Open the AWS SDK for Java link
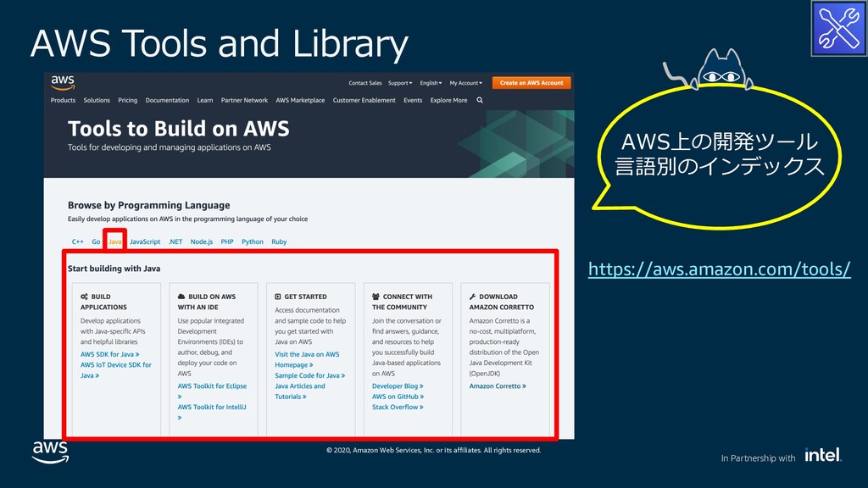 (109, 354)
